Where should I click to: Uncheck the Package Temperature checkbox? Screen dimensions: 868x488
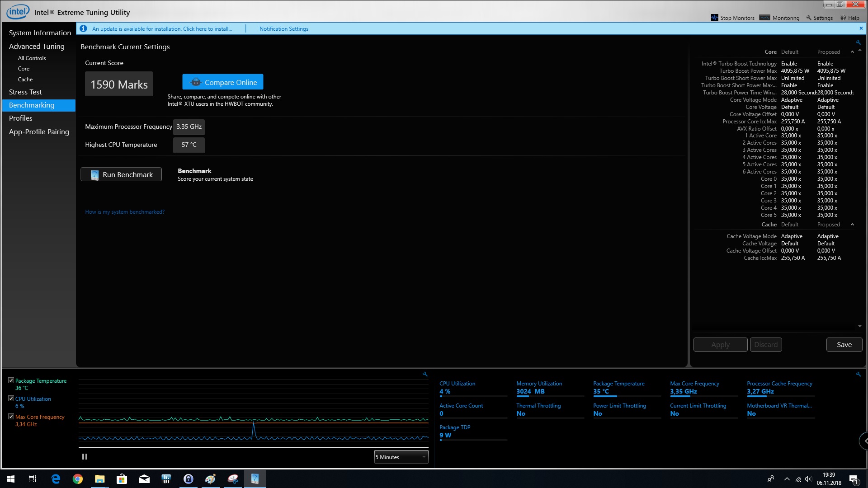point(11,380)
